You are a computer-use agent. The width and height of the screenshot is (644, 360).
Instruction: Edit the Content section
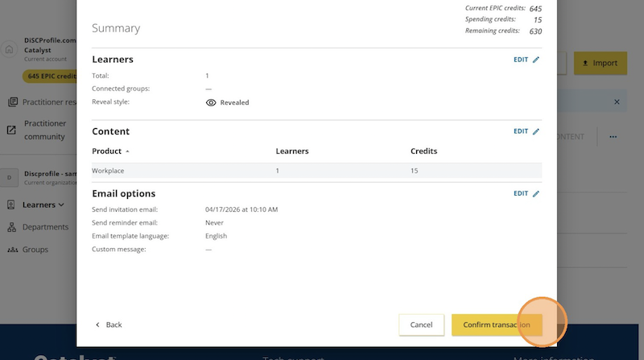[x=526, y=131]
